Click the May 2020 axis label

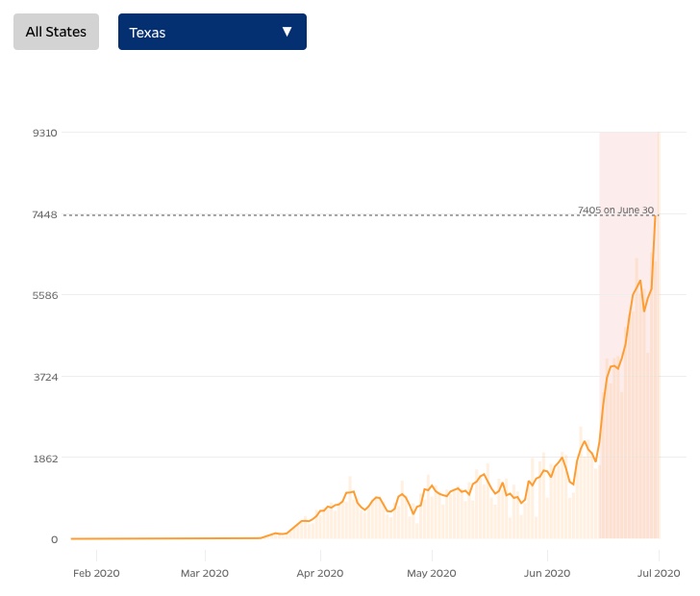click(x=431, y=573)
